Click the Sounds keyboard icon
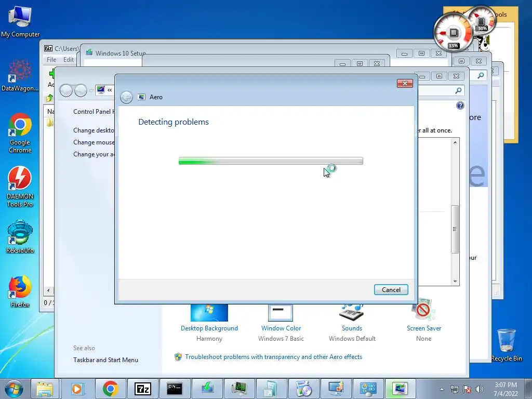Image resolution: width=532 pixels, height=399 pixels. tap(352, 312)
